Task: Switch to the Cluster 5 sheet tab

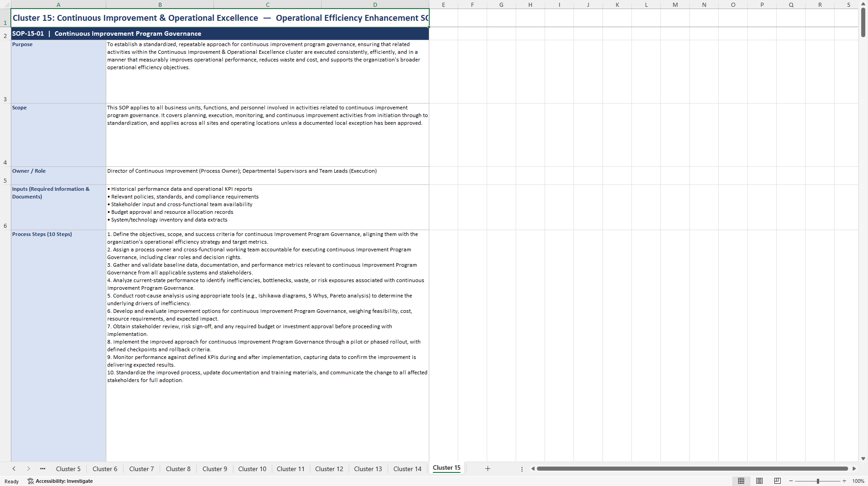Action: [x=68, y=469]
